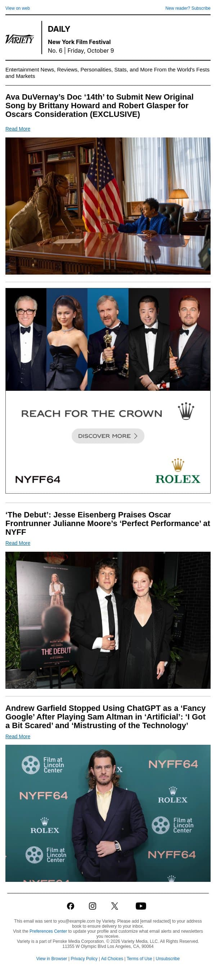Open Read More under Andrew Garfield story

(18, 736)
